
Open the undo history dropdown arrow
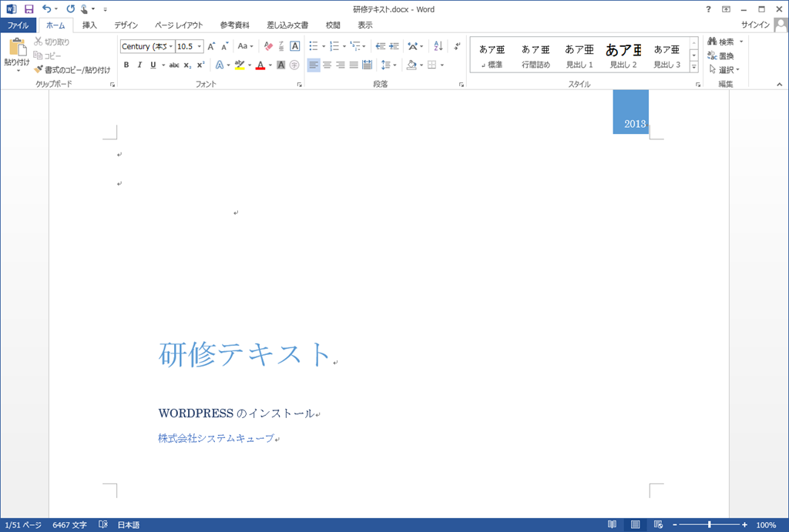pyautogui.click(x=55, y=9)
